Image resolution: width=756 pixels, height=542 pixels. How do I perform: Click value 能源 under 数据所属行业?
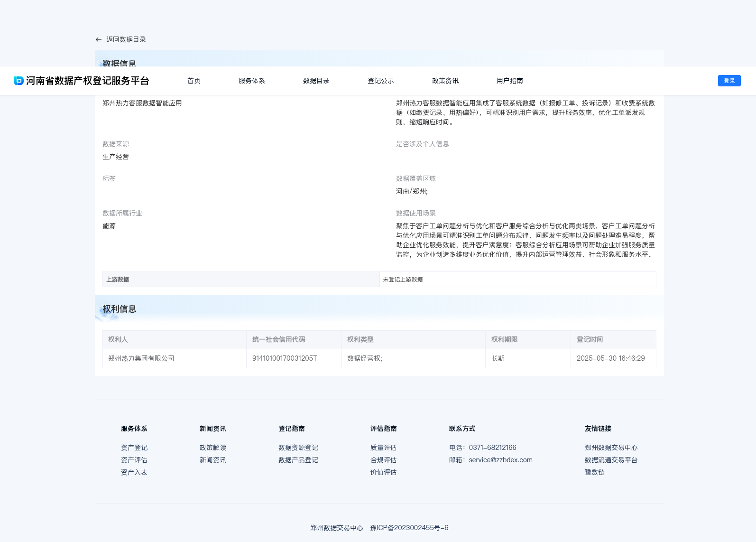pos(109,226)
